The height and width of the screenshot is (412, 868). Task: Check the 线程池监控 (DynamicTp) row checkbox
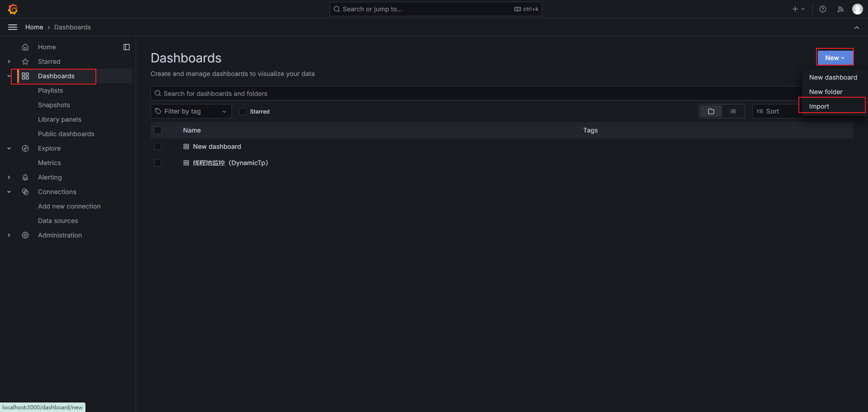pos(158,163)
